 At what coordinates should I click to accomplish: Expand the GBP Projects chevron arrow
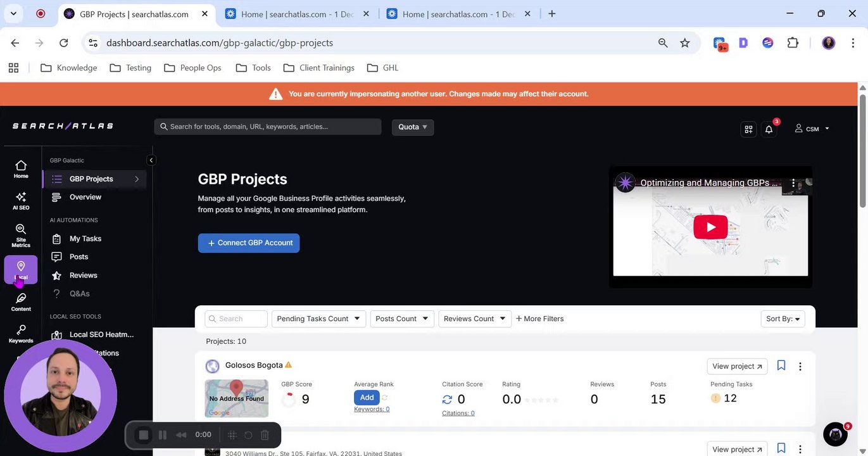(x=137, y=179)
